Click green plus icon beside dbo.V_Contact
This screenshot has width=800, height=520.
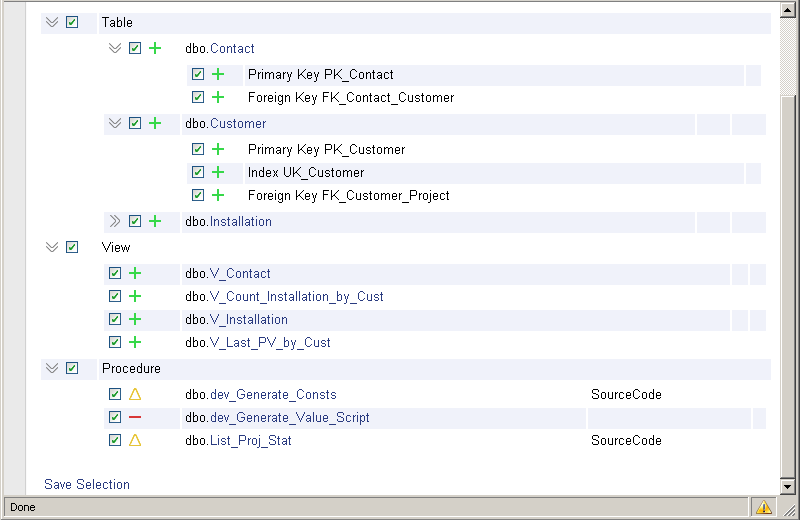click(x=135, y=274)
